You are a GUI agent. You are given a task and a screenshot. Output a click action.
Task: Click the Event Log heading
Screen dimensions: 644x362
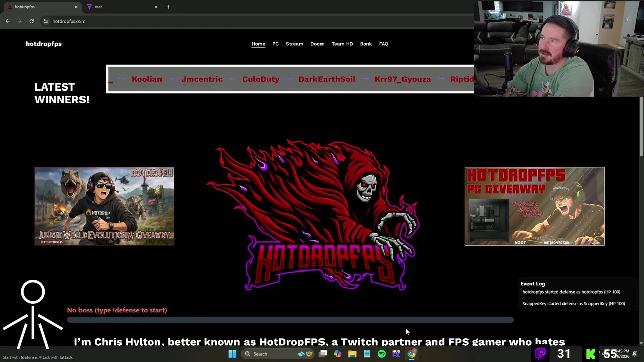coord(533,284)
